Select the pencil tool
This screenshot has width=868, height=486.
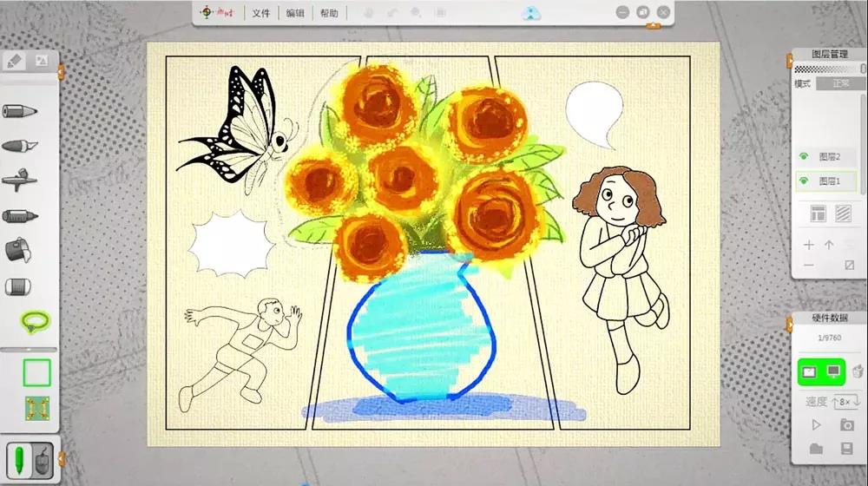tap(20, 112)
